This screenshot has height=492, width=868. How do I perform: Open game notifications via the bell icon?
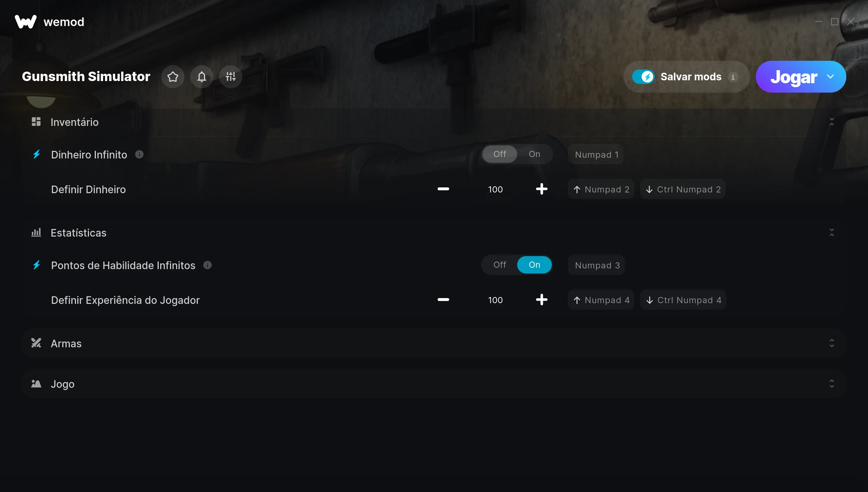point(202,77)
